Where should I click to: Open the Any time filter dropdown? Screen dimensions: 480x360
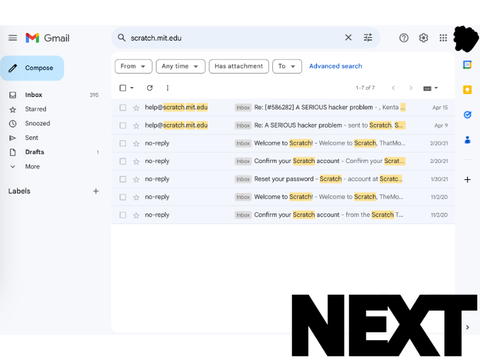pyautogui.click(x=180, y=66)
